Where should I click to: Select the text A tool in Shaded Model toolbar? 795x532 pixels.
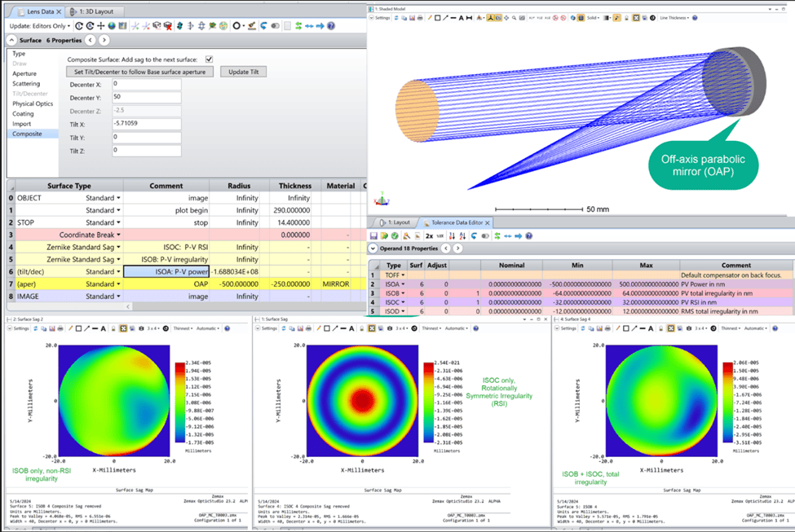pos(462,18)
